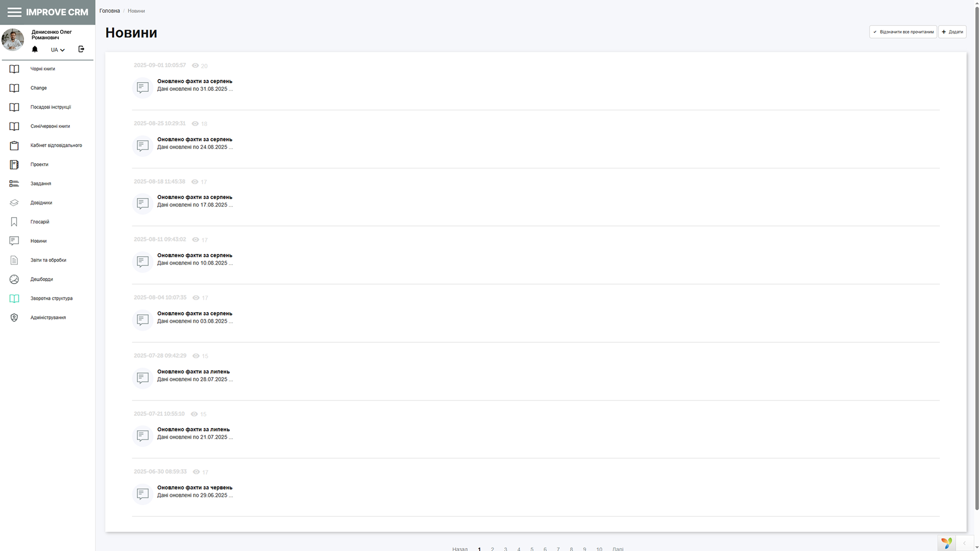Open the UA language dropdown
The height and width of the screenshot is (551, 980).
[58, 50]
